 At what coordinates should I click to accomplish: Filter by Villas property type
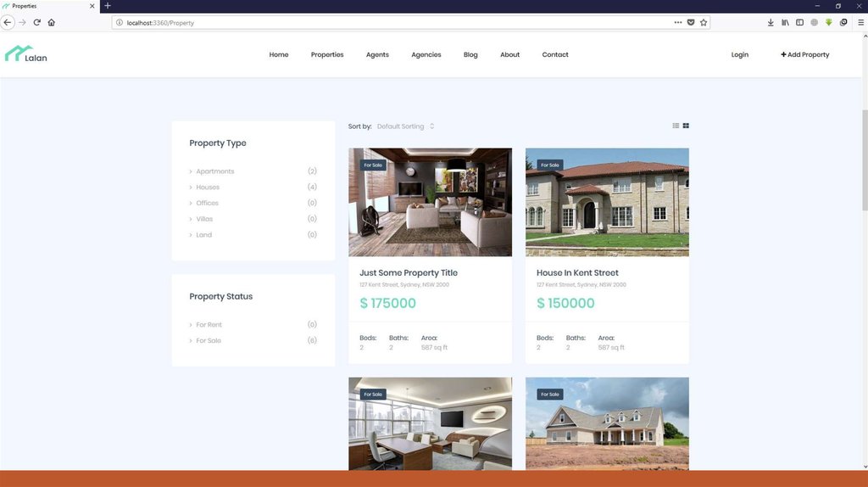click(204, 219)
